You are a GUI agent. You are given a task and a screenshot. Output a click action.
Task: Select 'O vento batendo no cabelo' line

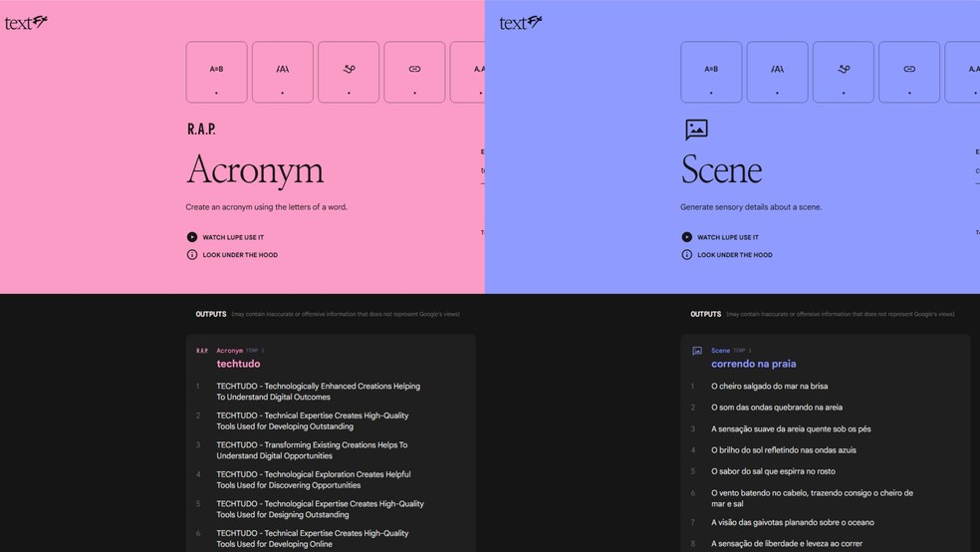pyautogui.click(x=812, y=498)
